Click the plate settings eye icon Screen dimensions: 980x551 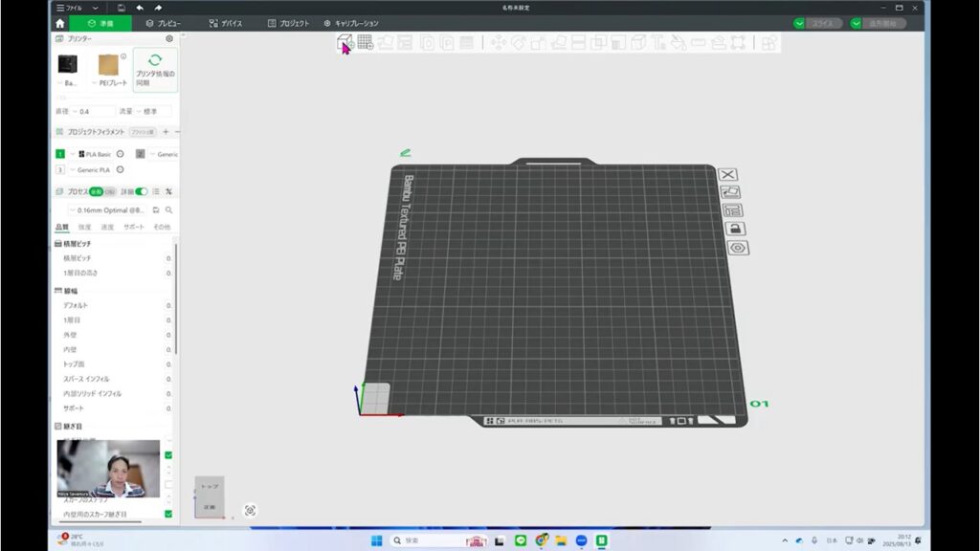click(x=738, y=248)
